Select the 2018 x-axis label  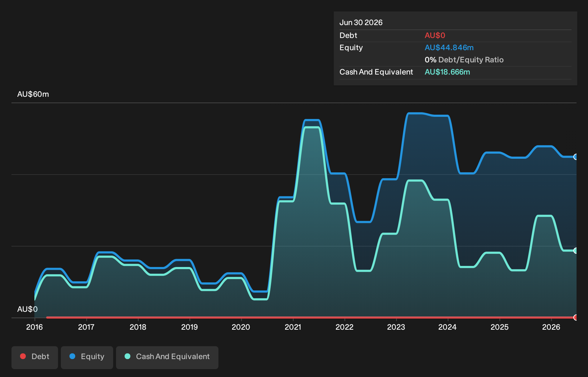coord(138,327)
